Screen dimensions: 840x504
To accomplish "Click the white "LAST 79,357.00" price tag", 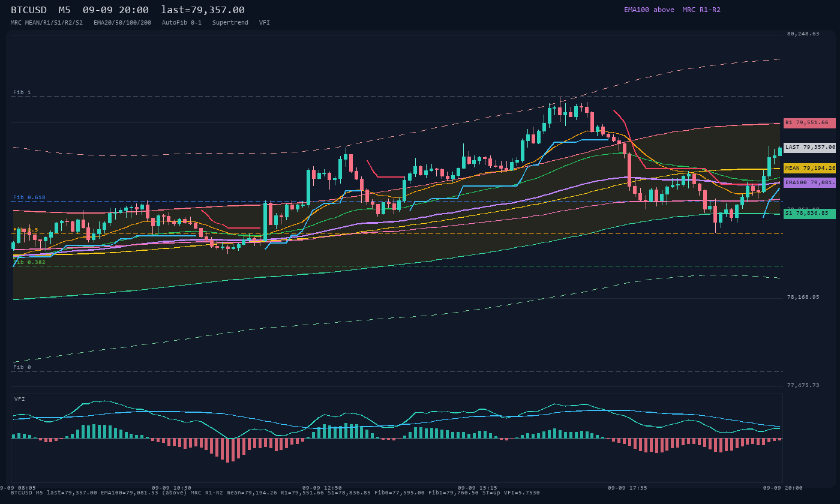I will 809,147.
